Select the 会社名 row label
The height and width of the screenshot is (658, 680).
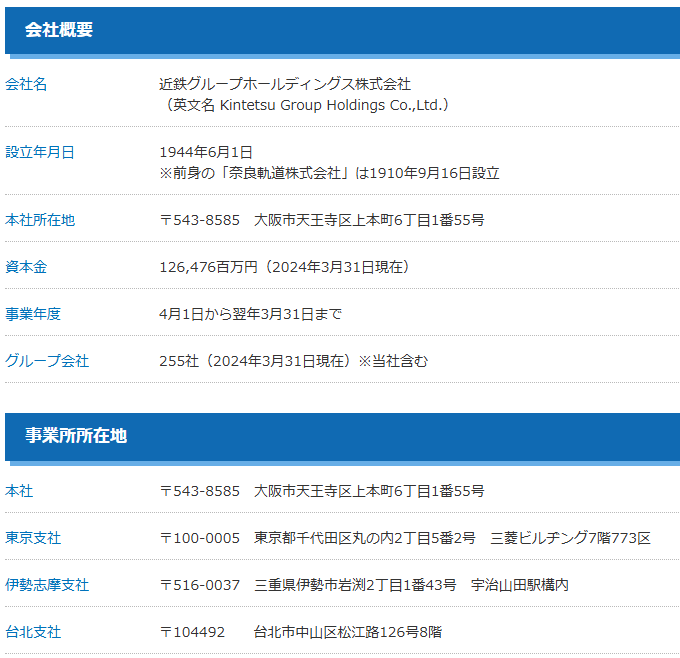[x=26, y=84]
